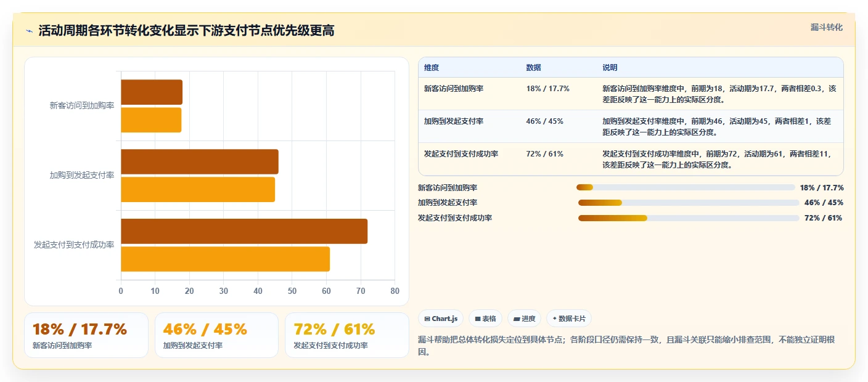Click the description starting 发起支付到支付成功率维度中

(x=717, y=159)
